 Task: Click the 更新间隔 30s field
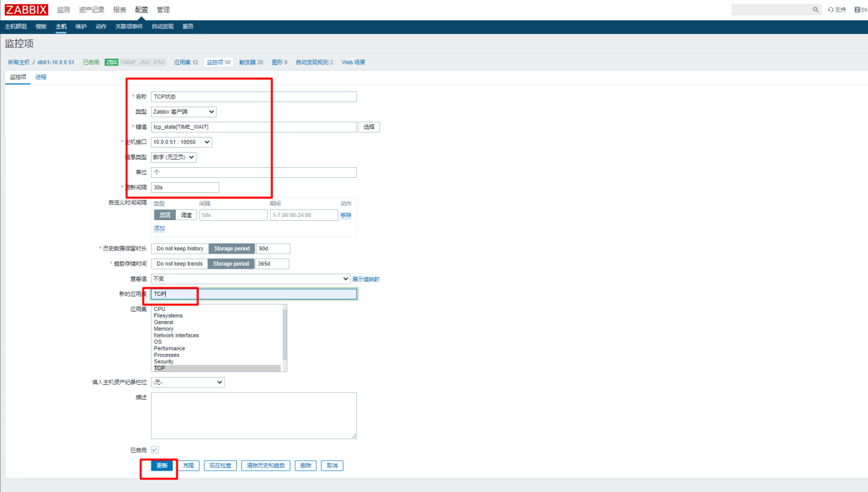185,187
